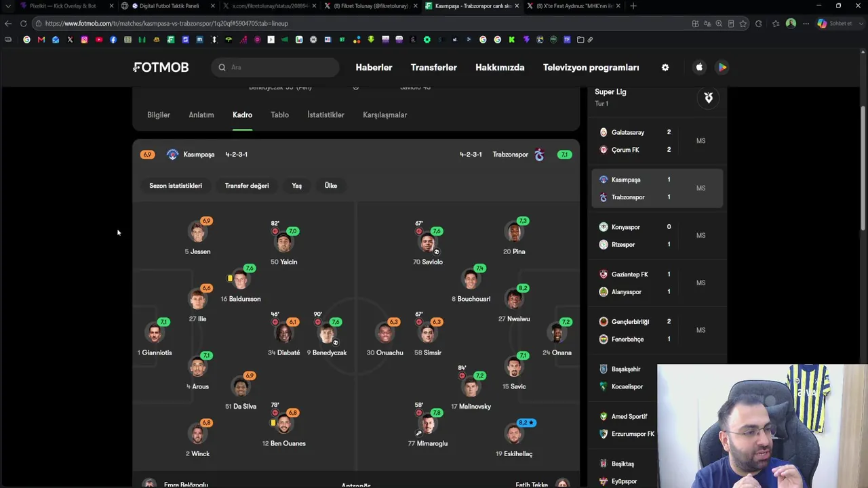Open the Karşılaşmalar tab

[384, 115]
